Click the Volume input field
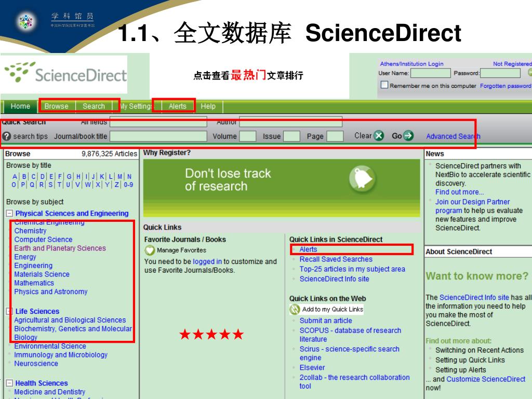Image resolution: width=532 pixels, height=399 pixels. [x=248, y=137]
